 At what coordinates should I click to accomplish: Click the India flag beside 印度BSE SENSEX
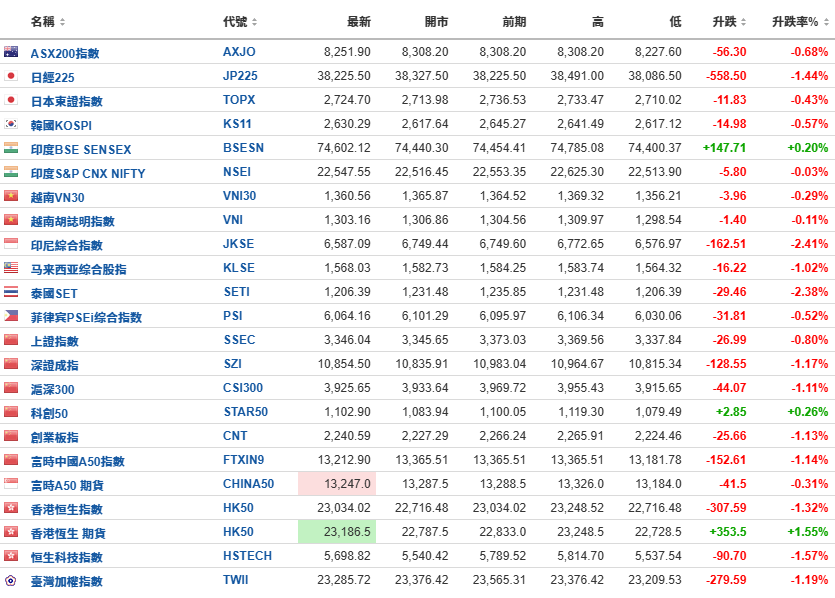11,148
